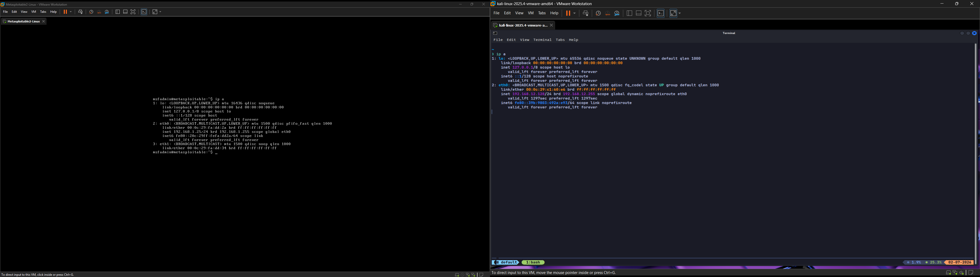Toggle console view in Kali VMware window
This screenshot has width=980, height=277.
pyautogui.click(x=661, y=13)
